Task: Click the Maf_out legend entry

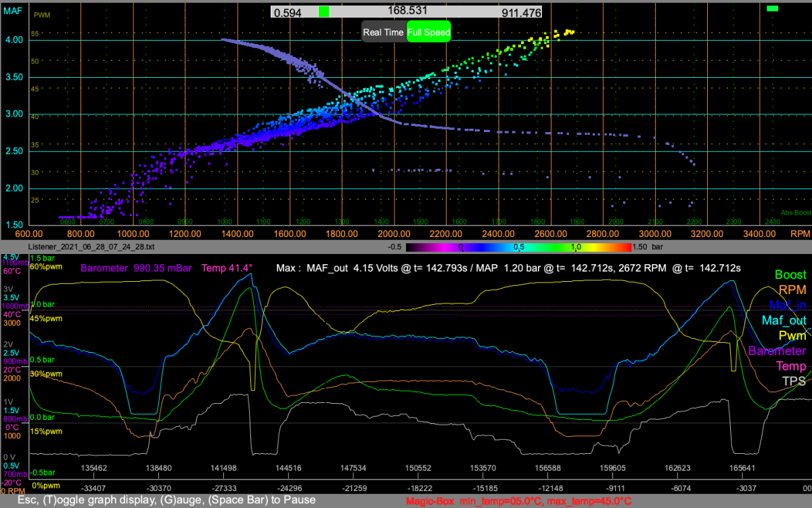Action: (784, 320)
